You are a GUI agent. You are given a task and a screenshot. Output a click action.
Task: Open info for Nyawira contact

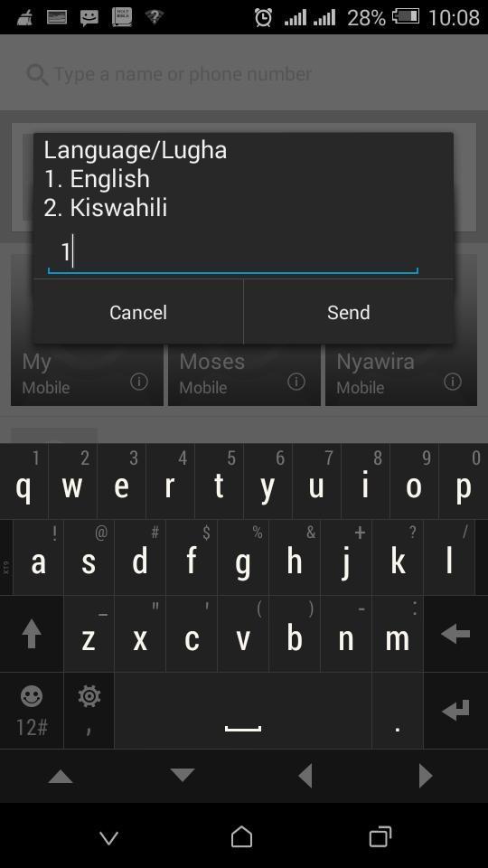tap(453, 382)
